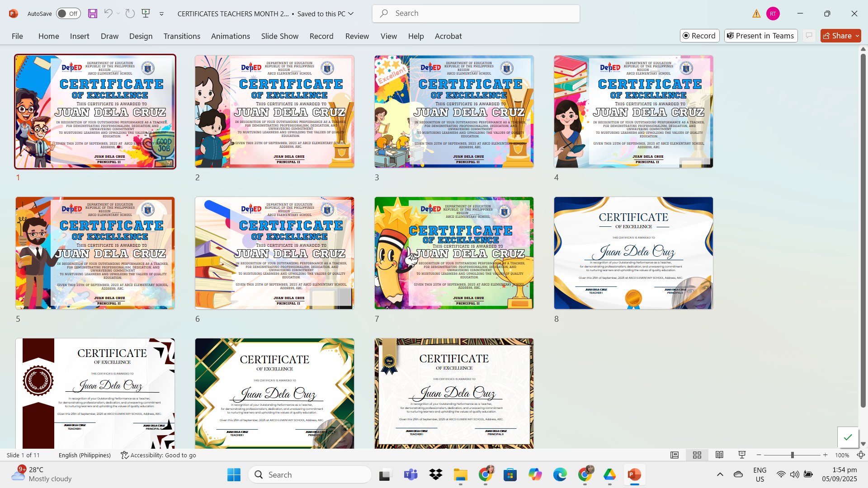
Task: Click Accessibility: Good to go indicator
Action: coord(159,455)
